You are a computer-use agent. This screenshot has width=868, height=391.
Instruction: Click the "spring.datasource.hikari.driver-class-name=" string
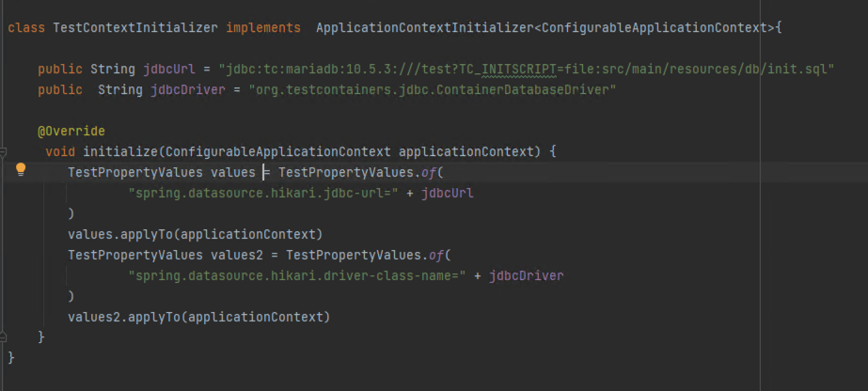(x=297, y=275)
